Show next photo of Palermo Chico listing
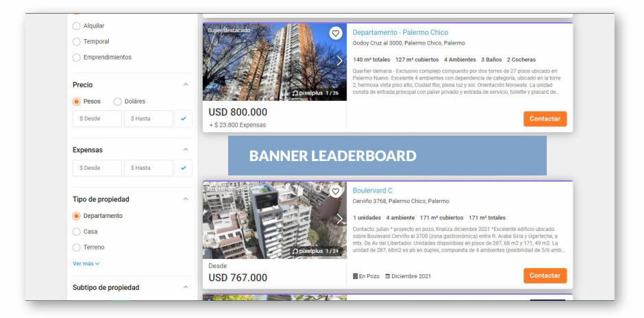The height and width of the screenshot is (318, 644). pos(339,61)
